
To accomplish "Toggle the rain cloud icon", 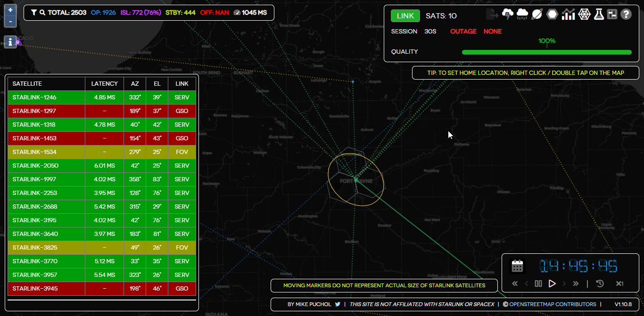I will [522, 15].
